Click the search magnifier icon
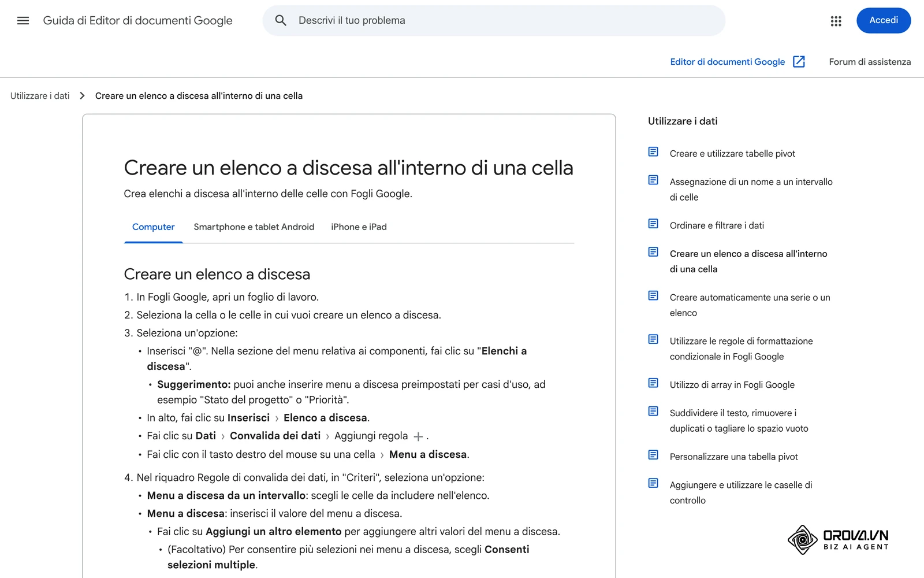Screen dimensions: 924x578 tap(281, 21)
